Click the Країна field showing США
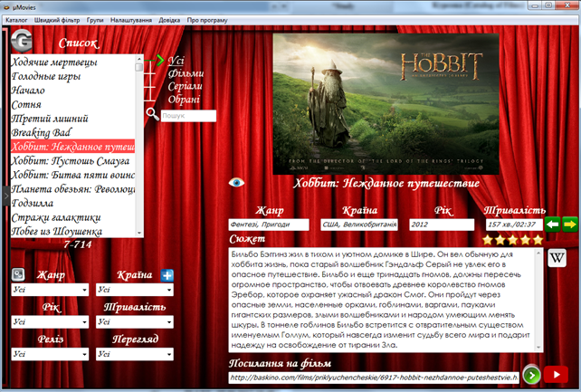The width and height of the screenshot is (581, 392). pos(359,225)
